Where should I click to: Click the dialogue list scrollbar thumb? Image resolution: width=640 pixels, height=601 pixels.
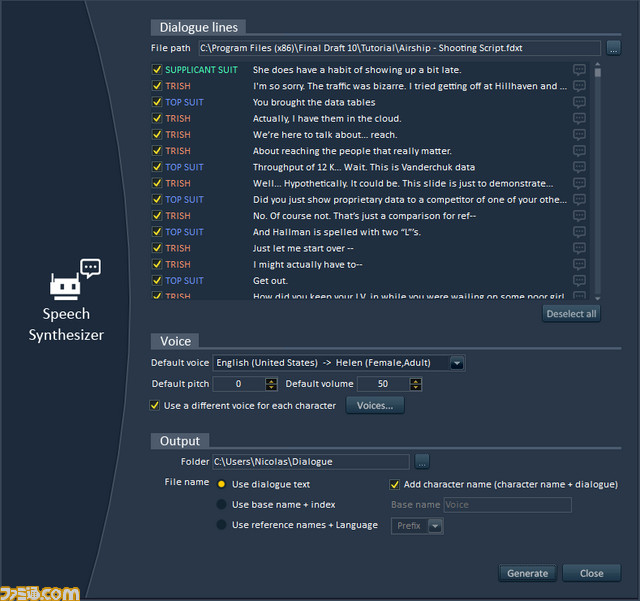point(598,73)
